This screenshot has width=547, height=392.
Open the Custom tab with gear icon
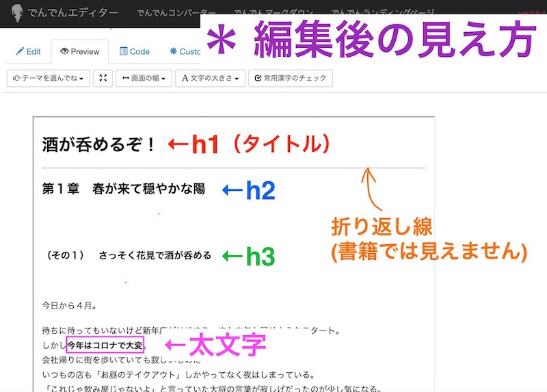[185, 52]
